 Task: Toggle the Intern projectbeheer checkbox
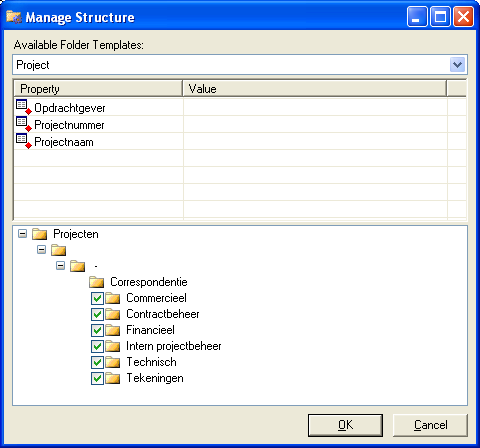click(97, 346)
